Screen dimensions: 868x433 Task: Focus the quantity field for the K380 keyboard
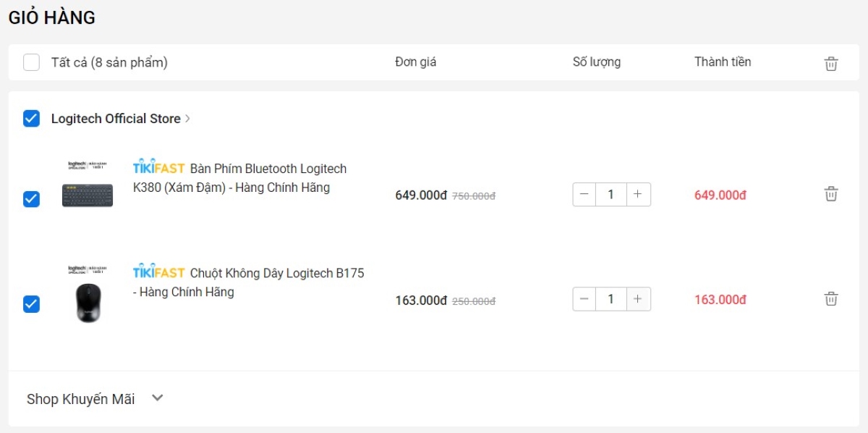click(x=611, y=195)
